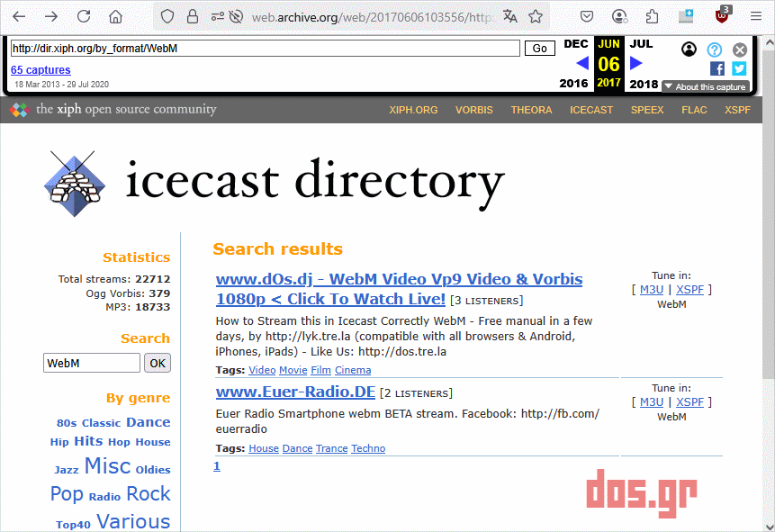Click the 65 captures link

coord(41,70)
